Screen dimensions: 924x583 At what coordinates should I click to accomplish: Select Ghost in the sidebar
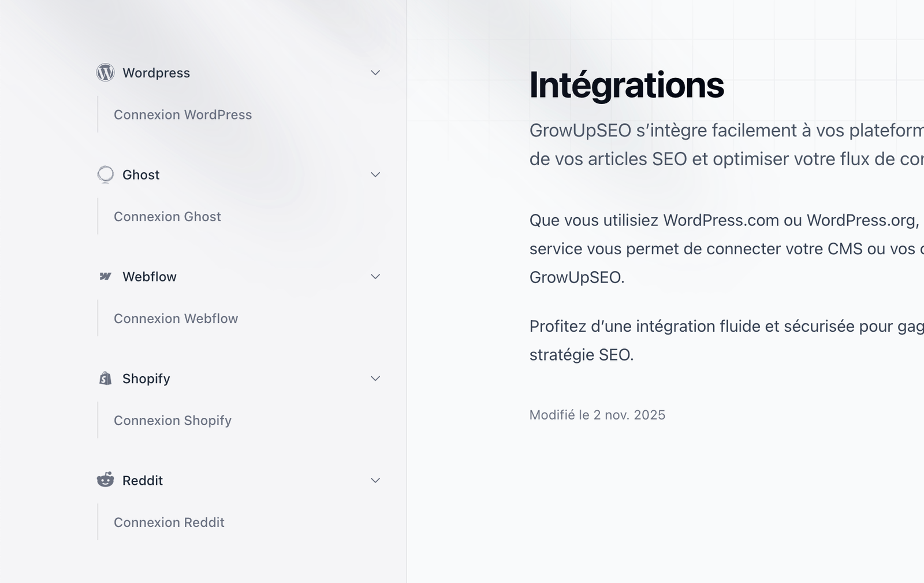[141, 174]
